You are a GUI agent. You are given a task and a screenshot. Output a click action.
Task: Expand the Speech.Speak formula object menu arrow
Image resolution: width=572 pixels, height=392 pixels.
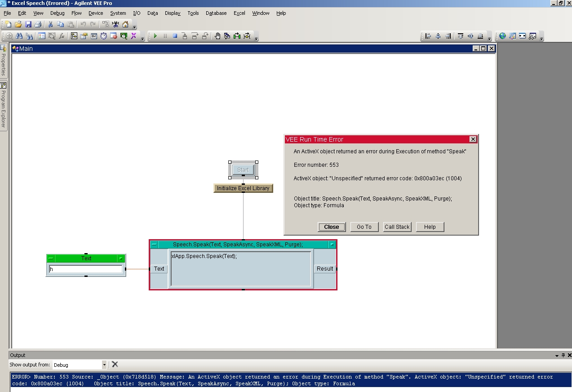(x=332, y=245)
